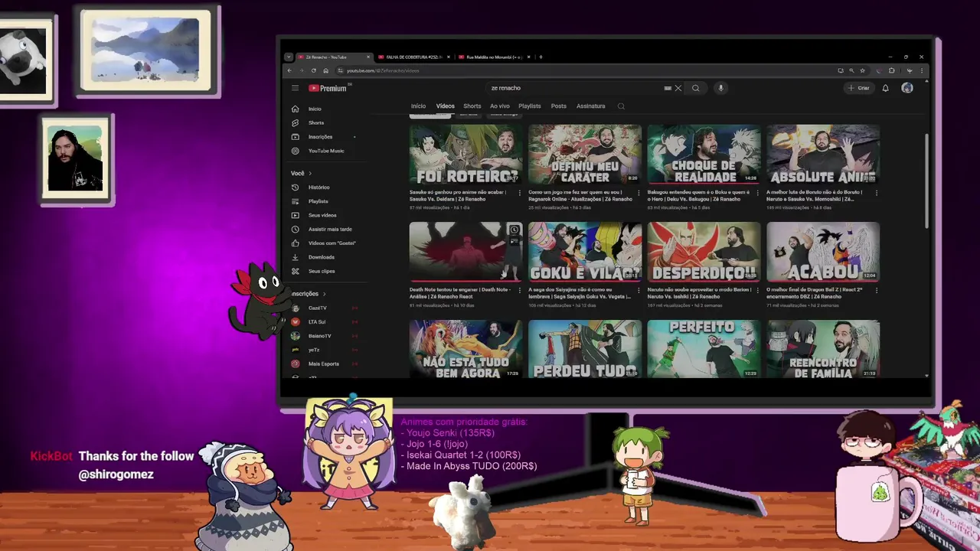The width and height of the screenshot is (980, 551).
Task: Click the browser home button
Action: 325,70
